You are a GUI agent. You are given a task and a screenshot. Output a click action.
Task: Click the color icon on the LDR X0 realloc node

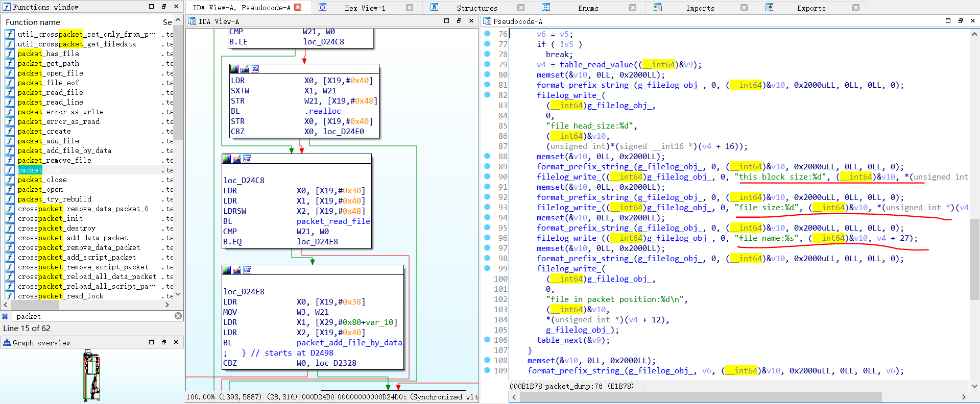(x=234, y=69)
